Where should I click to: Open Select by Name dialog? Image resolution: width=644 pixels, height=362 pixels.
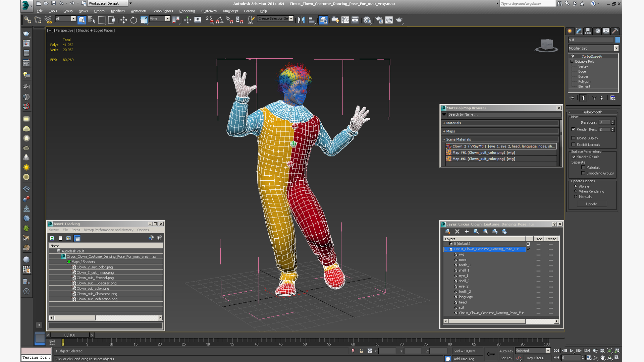coord(92,20)
